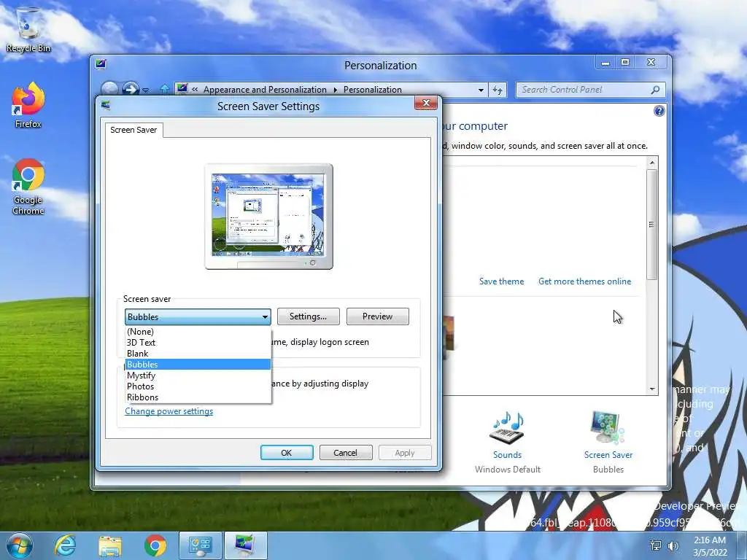Choose 3D Text screen saver

click(x=198, y=343)
